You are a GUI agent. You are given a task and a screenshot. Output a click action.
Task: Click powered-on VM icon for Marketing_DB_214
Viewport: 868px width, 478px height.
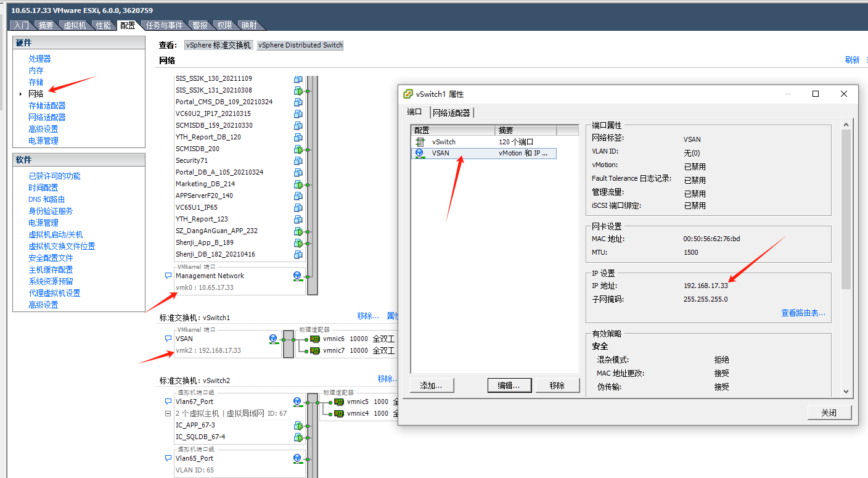pos(298,184)
